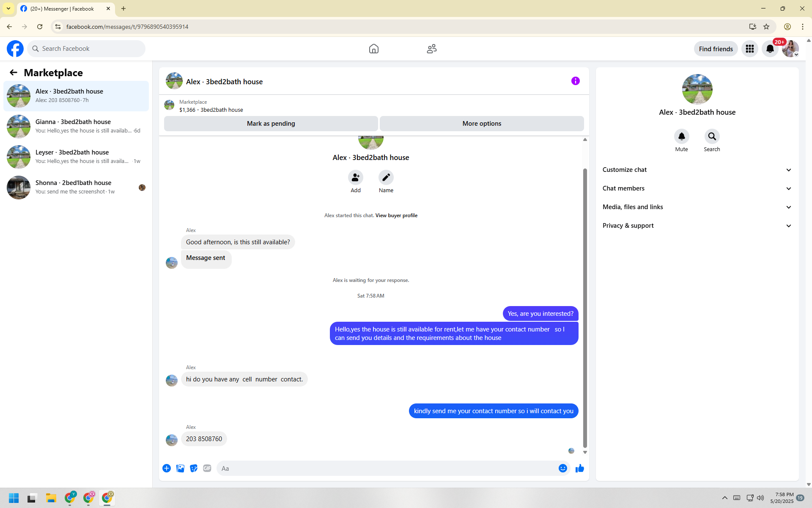Open the sticker picker icon
812x508 pixels.
pyautogui.click(x=194, y=468)
